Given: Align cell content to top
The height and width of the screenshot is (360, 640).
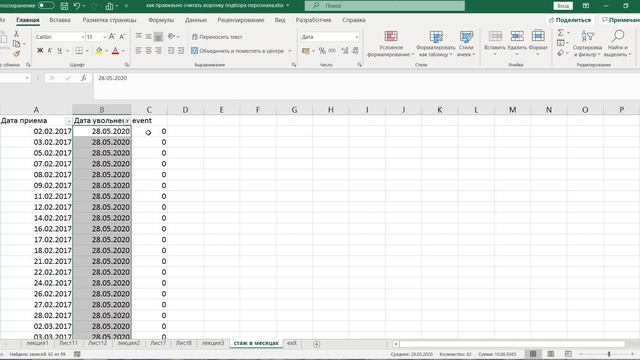Looking at the screenshot, I should (139, 37).
